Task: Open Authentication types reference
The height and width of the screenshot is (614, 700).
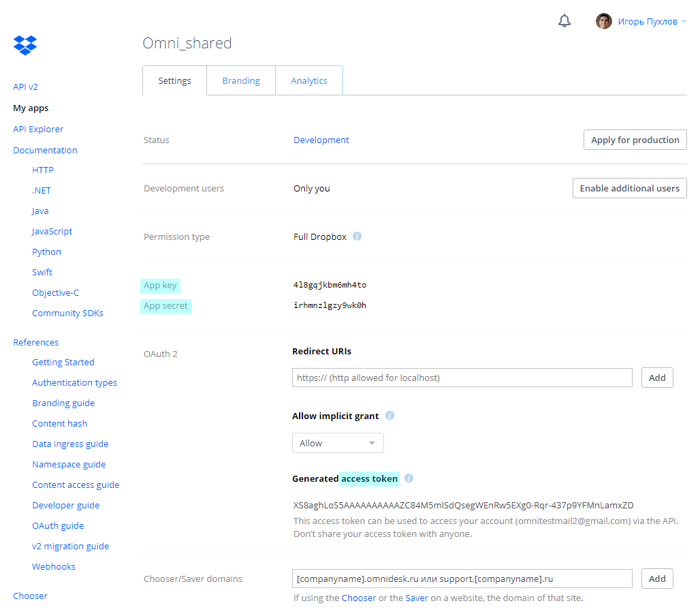Action: coord(74,382)
